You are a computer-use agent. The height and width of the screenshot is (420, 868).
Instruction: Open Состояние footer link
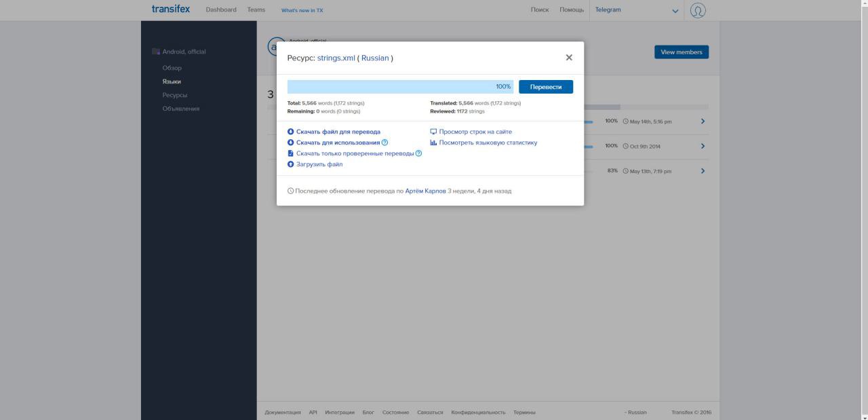[x=395, y=413]
